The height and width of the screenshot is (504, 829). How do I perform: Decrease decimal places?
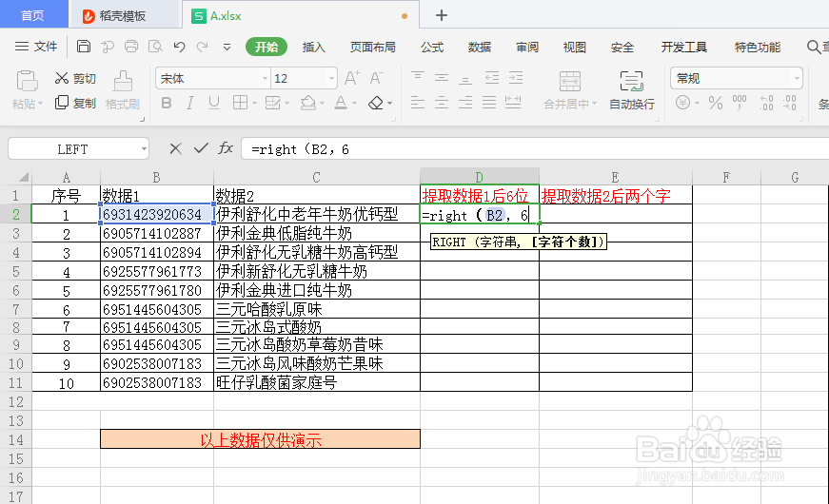coord(790,103)
